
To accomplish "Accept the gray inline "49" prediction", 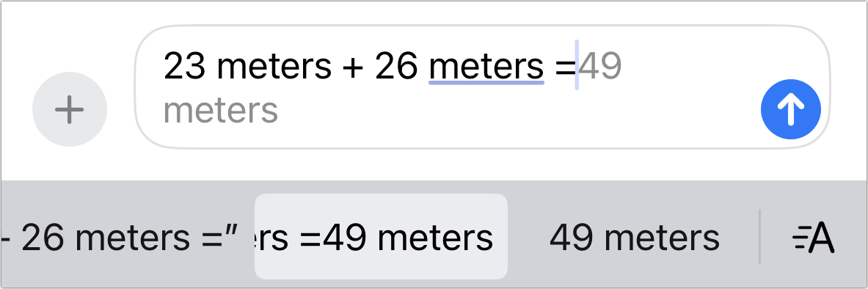I will (x=601, y=67).
